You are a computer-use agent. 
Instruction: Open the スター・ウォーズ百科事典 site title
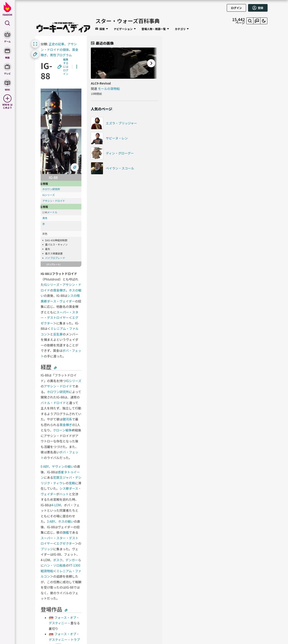pyautogui.click(x=127, y=21)
